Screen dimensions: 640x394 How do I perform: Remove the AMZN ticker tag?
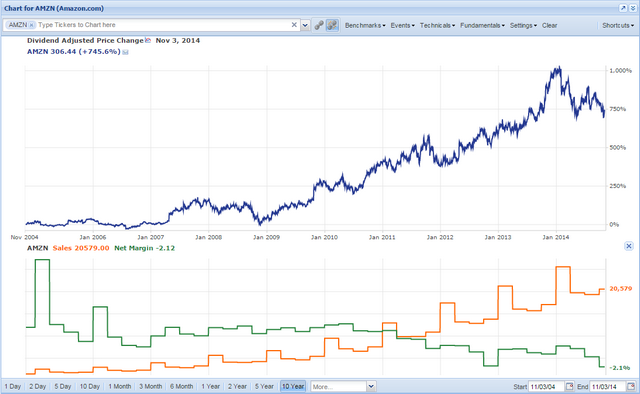[x=31, y=25]
